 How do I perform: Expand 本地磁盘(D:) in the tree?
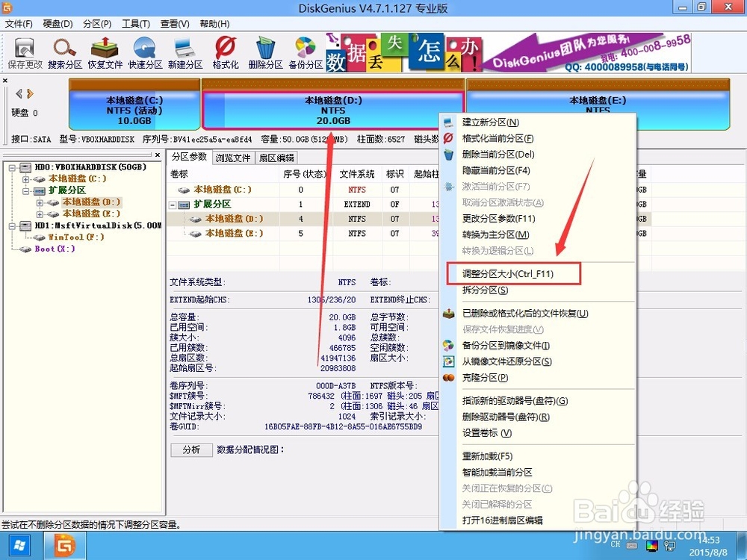tap(40, 202)
